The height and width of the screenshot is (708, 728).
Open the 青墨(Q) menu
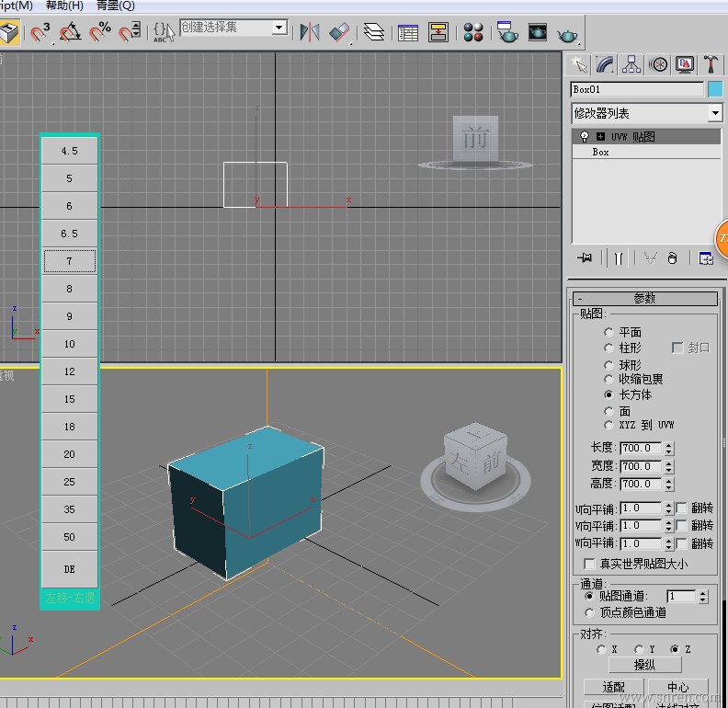pyautogui.click(x=115, y=6)
